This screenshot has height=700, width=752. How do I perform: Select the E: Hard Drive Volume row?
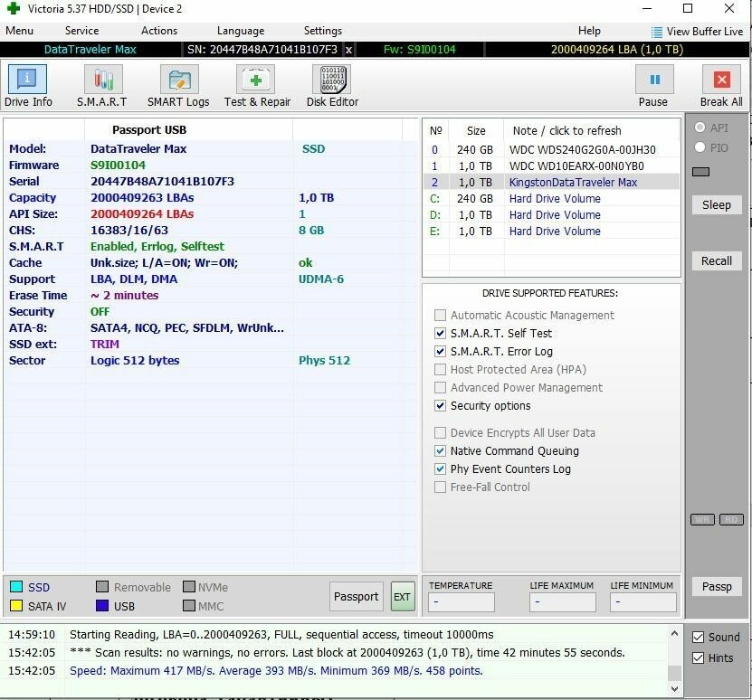551,232
